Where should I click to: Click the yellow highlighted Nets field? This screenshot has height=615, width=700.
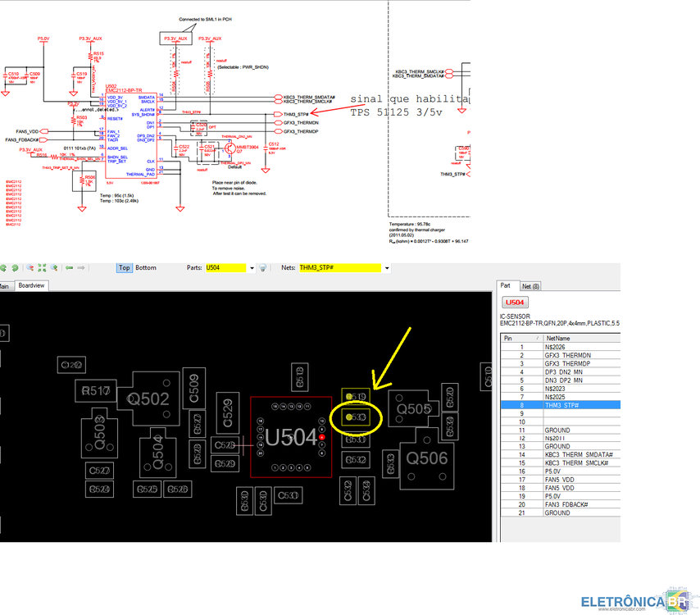click(x=339, y=267)
